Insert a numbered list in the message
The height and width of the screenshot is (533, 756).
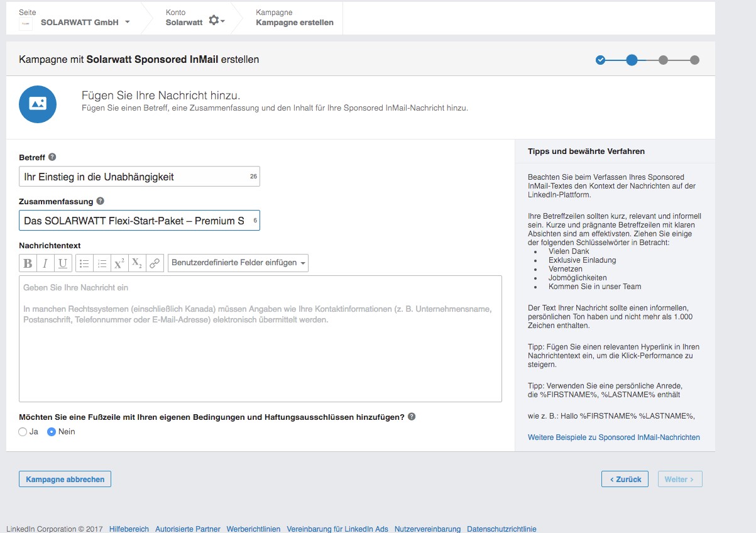tap(102, 263)
